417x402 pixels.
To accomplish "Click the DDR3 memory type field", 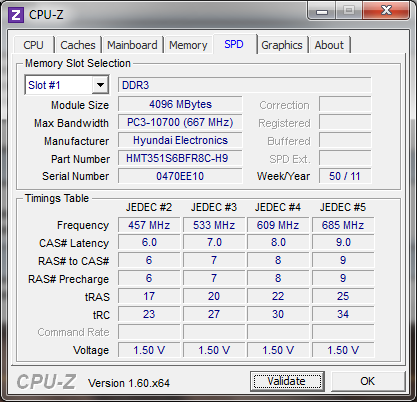I will tap(244, 85).
